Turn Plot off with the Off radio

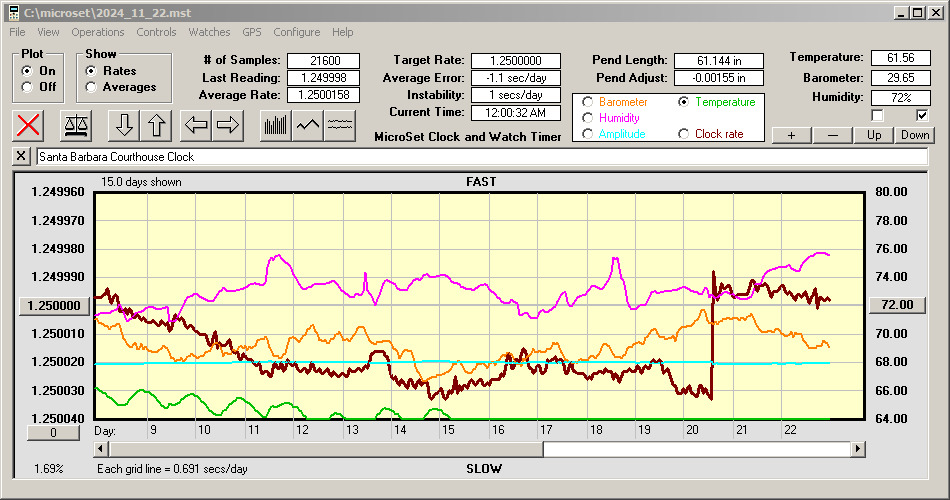[x=28, y=87]
